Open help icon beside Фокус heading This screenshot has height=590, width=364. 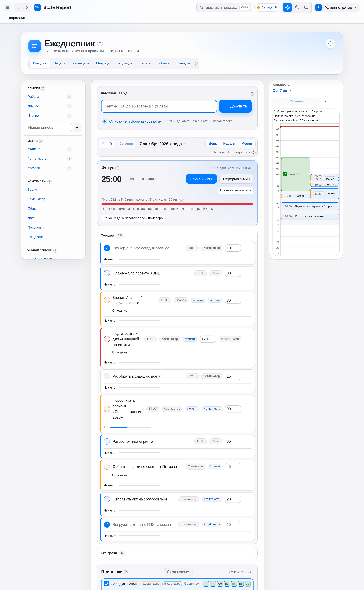pos(118,168)
